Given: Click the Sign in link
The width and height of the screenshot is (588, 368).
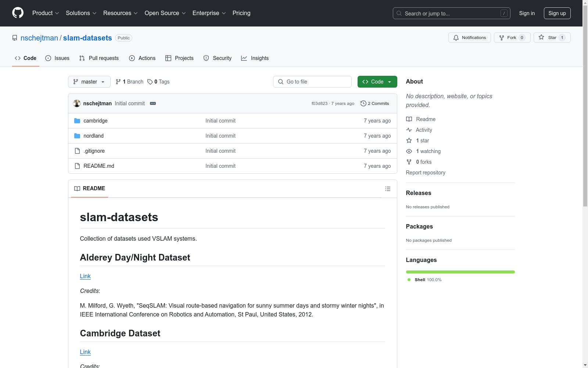Looking at the screenshot, I should [x=527, y=13].
